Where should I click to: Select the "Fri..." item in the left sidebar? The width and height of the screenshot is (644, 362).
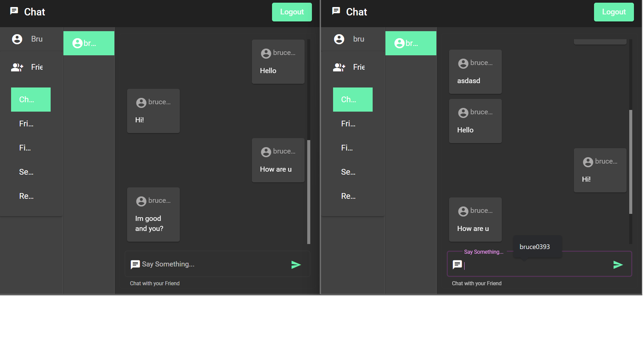coord(26,123)
